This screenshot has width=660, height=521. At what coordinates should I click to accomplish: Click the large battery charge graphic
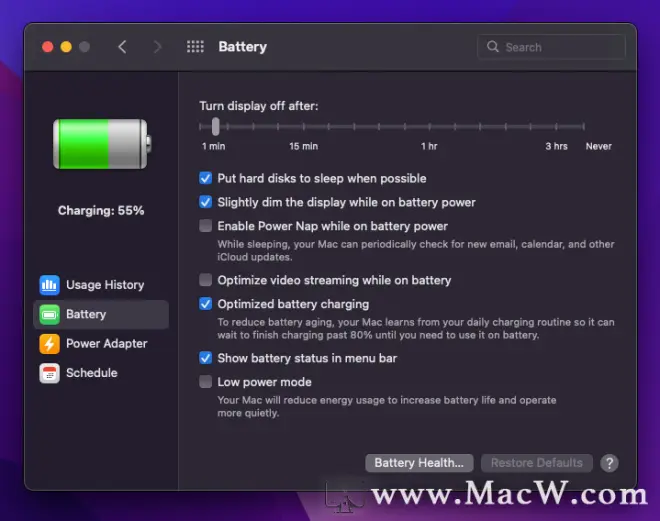(102, 144)
